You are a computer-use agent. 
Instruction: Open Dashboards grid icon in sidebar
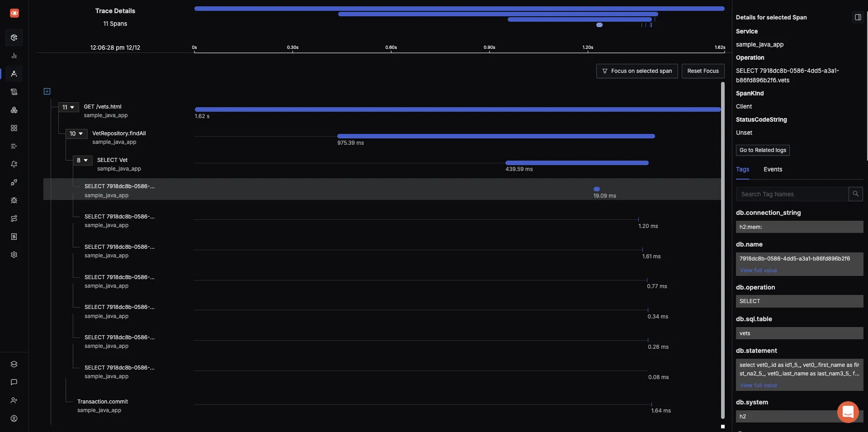pos(14,128)
